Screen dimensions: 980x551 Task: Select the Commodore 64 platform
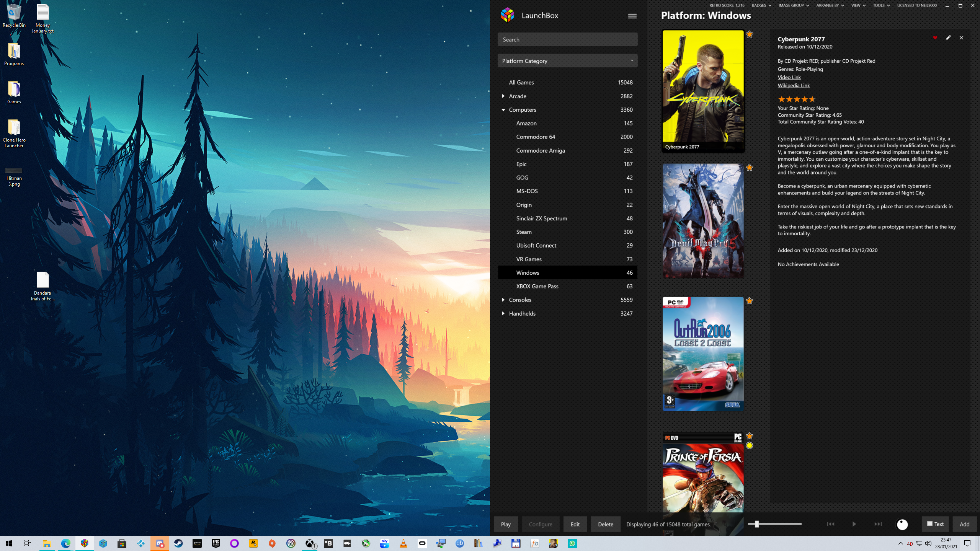tap(567, 137)
